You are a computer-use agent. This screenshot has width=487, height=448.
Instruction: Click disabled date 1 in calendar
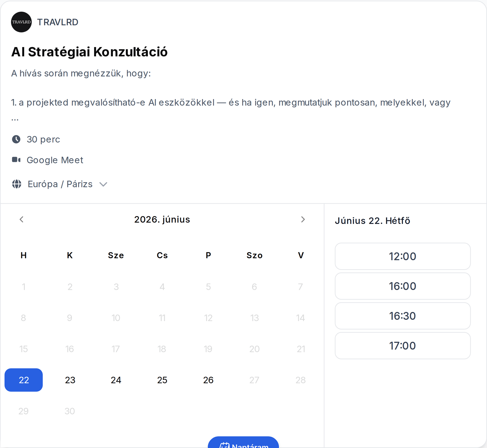tap(24, 287)
